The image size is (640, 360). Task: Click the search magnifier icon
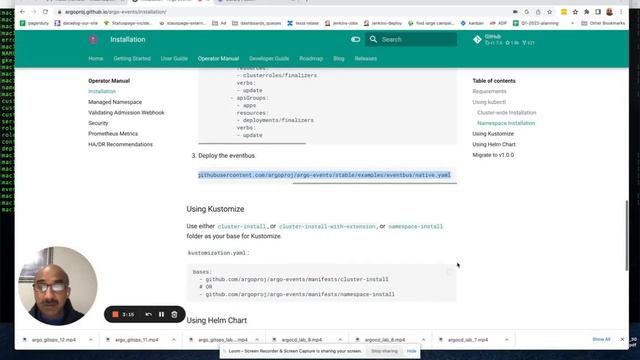(373, 40)
